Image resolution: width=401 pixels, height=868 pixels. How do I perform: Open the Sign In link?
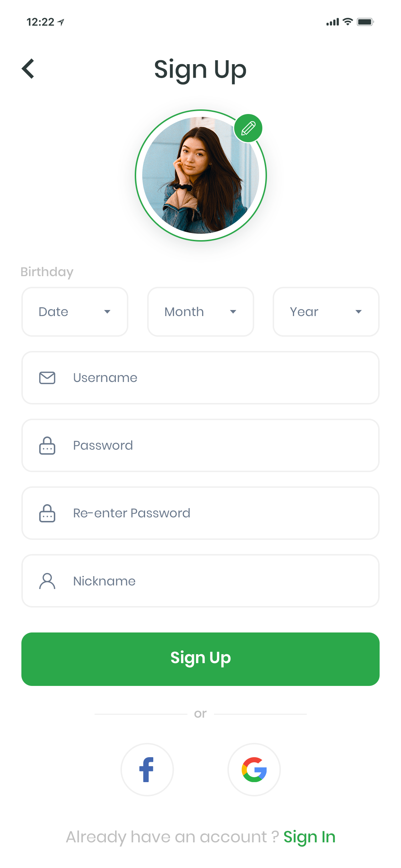click(309, 837)
